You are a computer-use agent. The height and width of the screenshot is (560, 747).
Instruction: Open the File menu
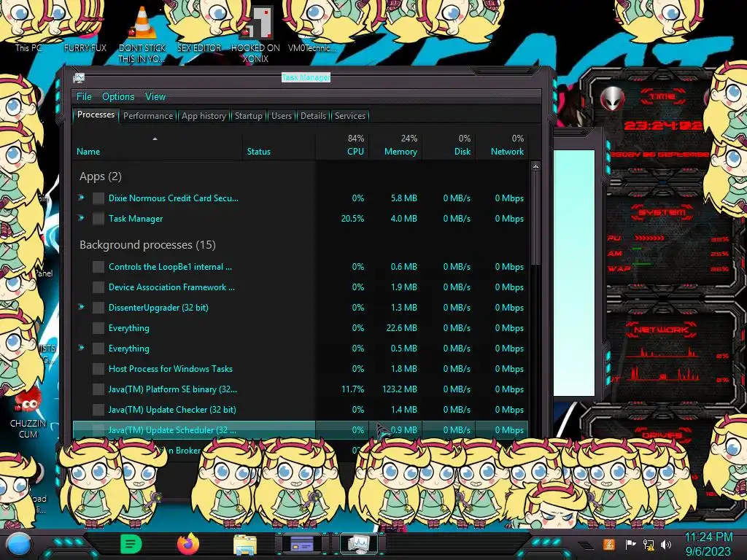point(84,97)
